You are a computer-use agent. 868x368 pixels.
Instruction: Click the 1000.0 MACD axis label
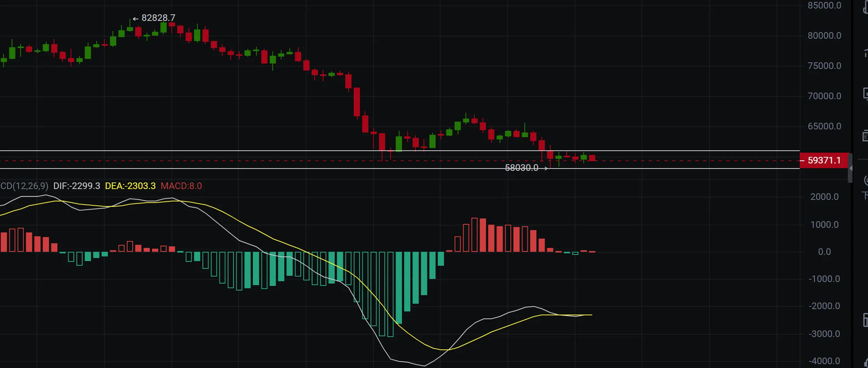[x=825, y=225]
